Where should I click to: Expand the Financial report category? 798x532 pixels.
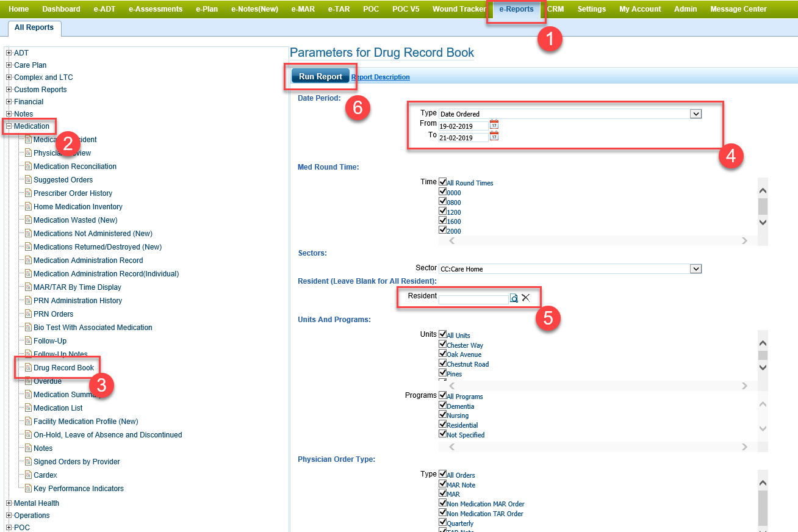coord(9,101)
